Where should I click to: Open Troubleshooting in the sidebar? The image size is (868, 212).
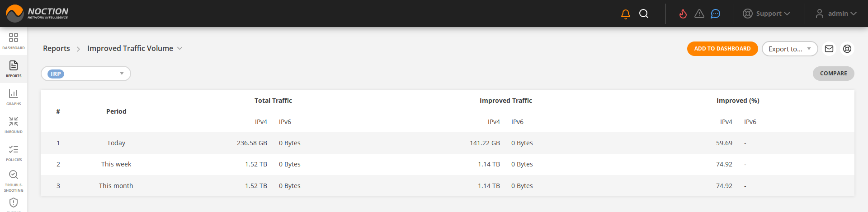(14, 180)
